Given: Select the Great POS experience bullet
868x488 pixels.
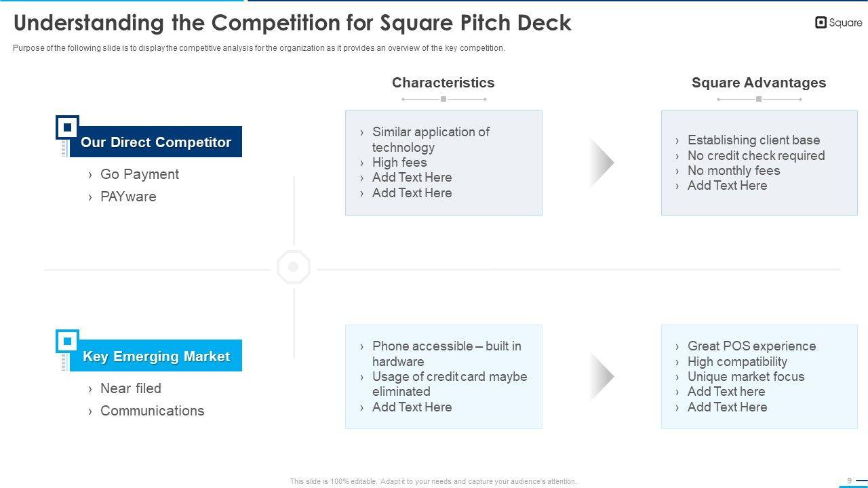Looking at the screenshot, I should tap(751, 346).
